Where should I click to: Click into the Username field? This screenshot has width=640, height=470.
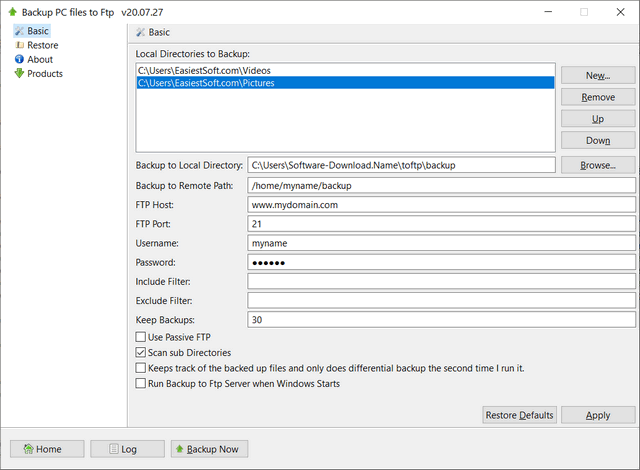pos(441,243)
